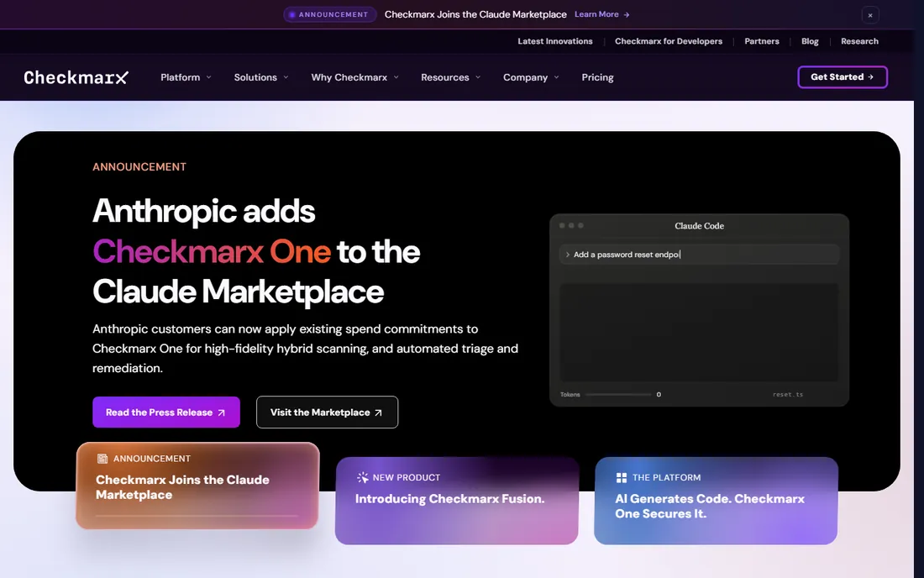Open Latest Innovations link

555,41
